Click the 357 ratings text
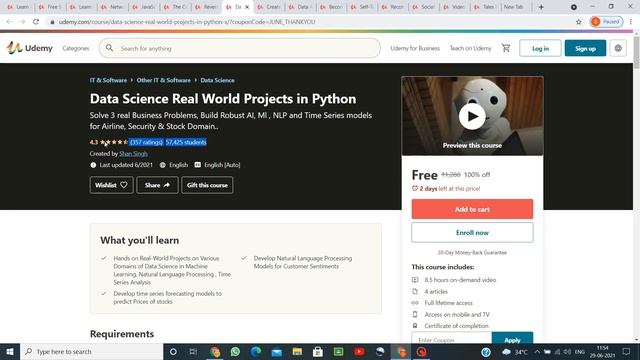Viewport: 640px width, 360px height. 147,142
